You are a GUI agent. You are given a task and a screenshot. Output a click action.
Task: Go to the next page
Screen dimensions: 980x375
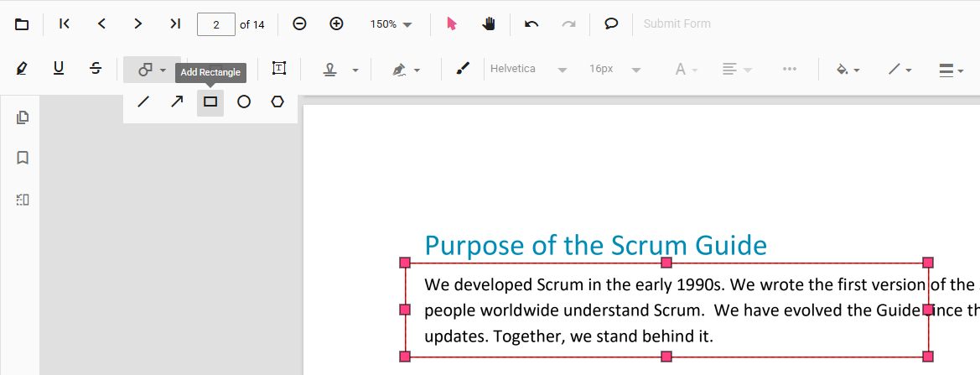tap(138, 23)
